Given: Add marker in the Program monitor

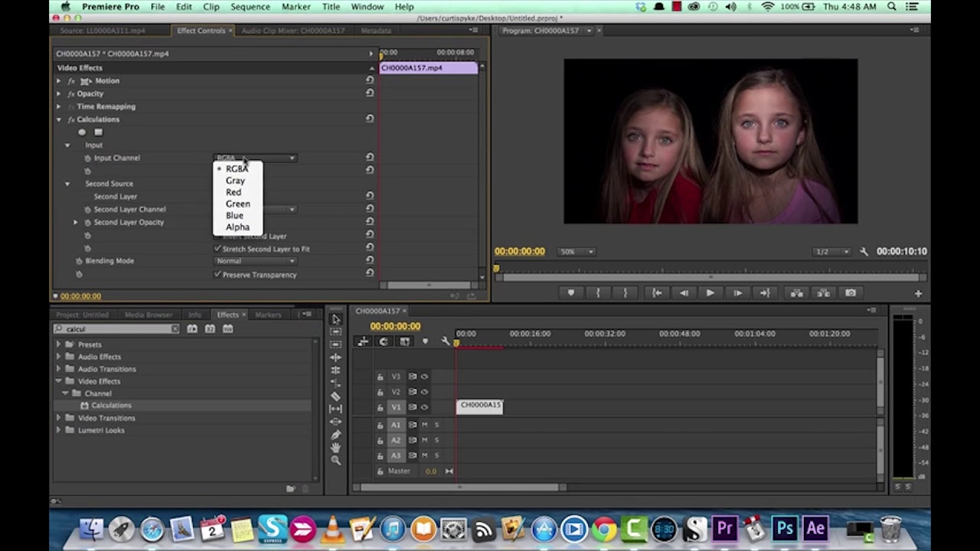Looking at the screenshot, I should (570, 293).
